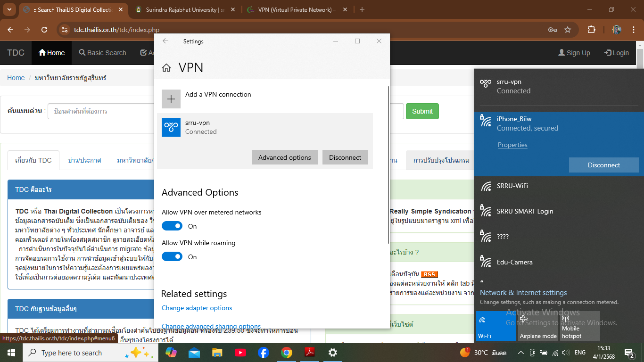Viewport: 644px width, 362px height.
Task: Toggle the Wi-Fi quick action tile
Action: 496,326
